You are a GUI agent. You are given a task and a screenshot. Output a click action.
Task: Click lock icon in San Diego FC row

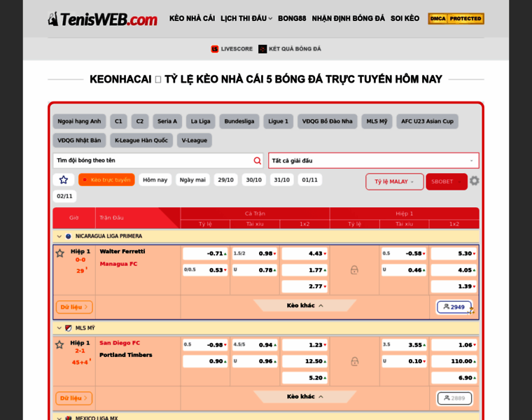pos(355,361)
